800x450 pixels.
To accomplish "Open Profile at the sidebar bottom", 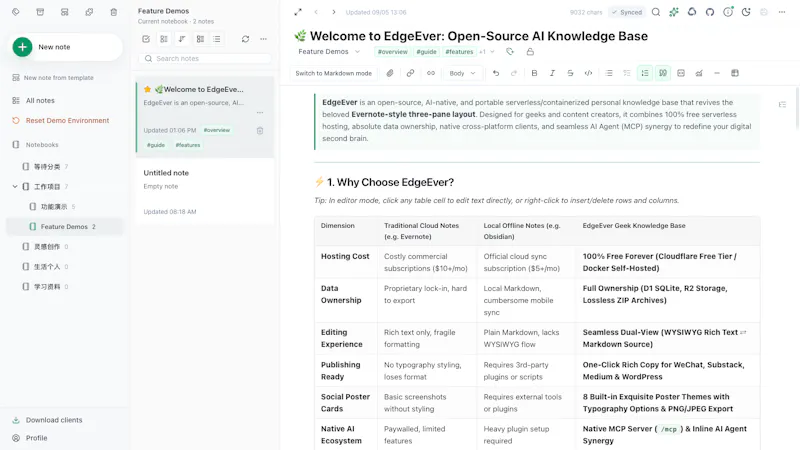I will coord(30,438).
